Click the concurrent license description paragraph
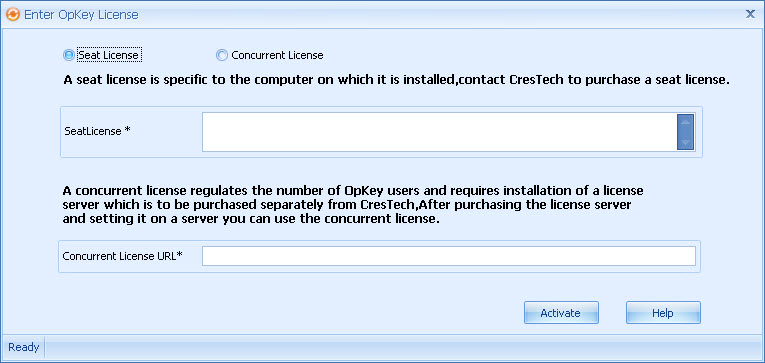Image resolution: width=765 pixels, height=363 pixels. pyautogui.click(x=353, y=204)
